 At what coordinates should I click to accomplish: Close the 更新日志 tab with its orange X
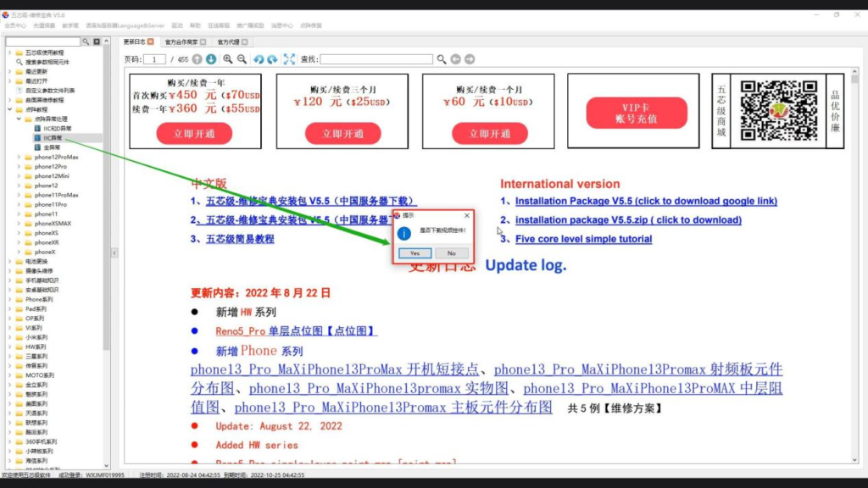151,42
